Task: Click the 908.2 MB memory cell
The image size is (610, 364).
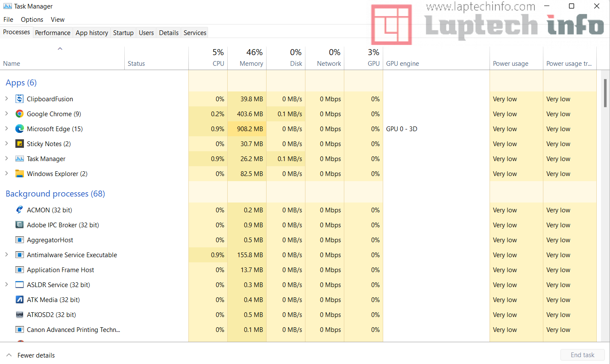Action: 247,129
